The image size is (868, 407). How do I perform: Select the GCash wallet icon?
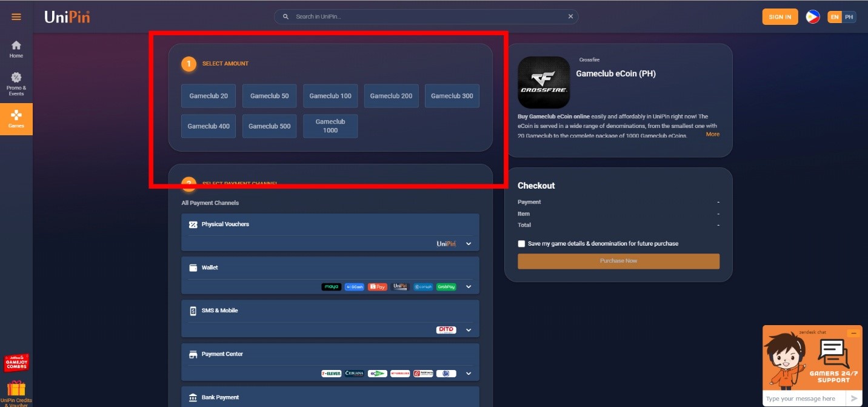point(355,286)
